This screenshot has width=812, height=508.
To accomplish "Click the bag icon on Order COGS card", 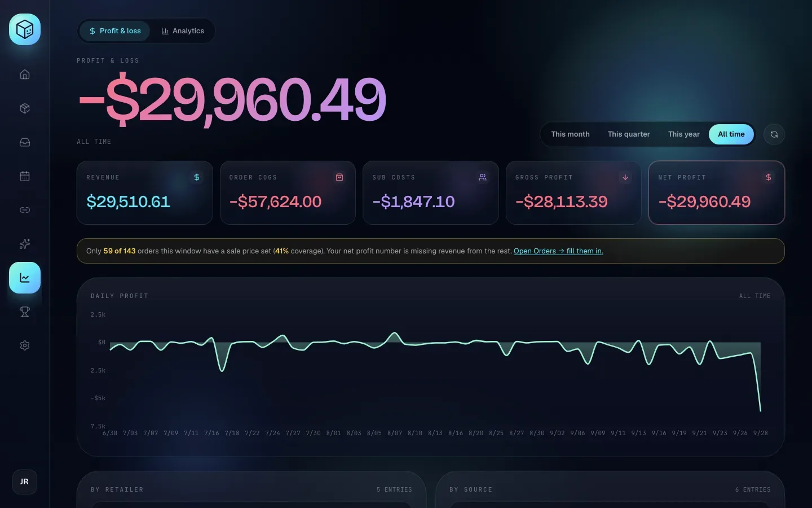I will 339,177.
